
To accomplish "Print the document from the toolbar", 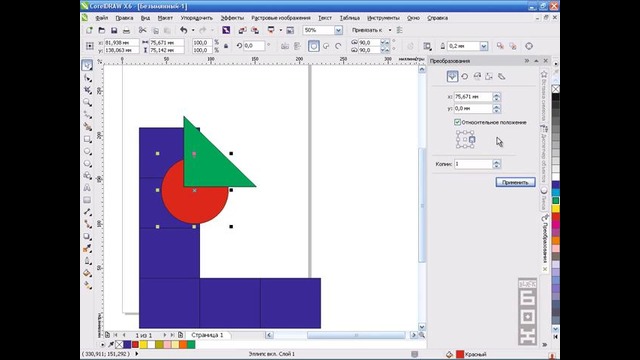I will [x=127, y=30].
